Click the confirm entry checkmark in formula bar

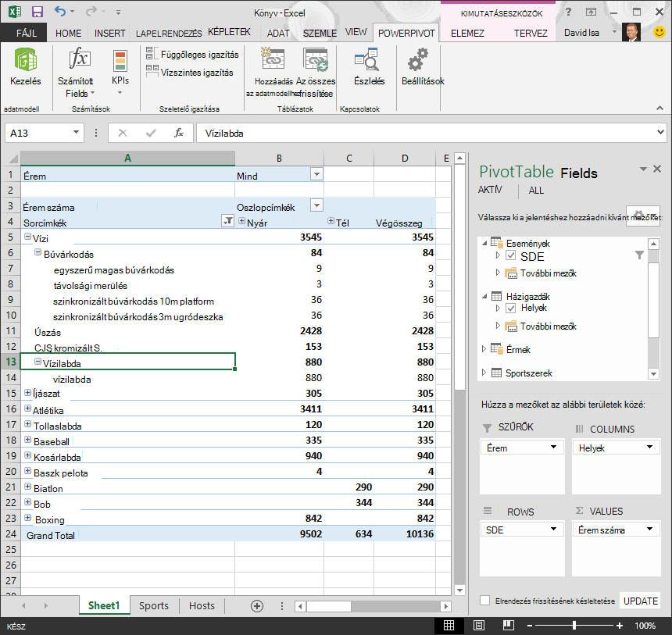click(x=151, y=134)
